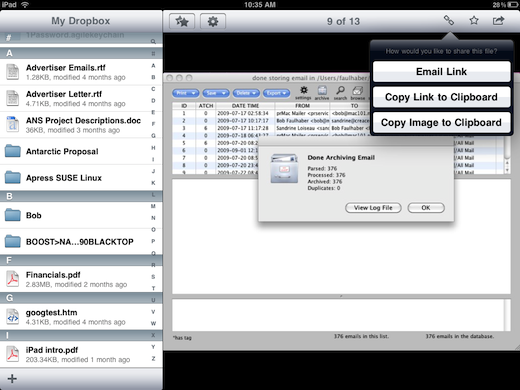Jump to letter M in index
The height and width of the screenshot is (390, 520).
153,206
